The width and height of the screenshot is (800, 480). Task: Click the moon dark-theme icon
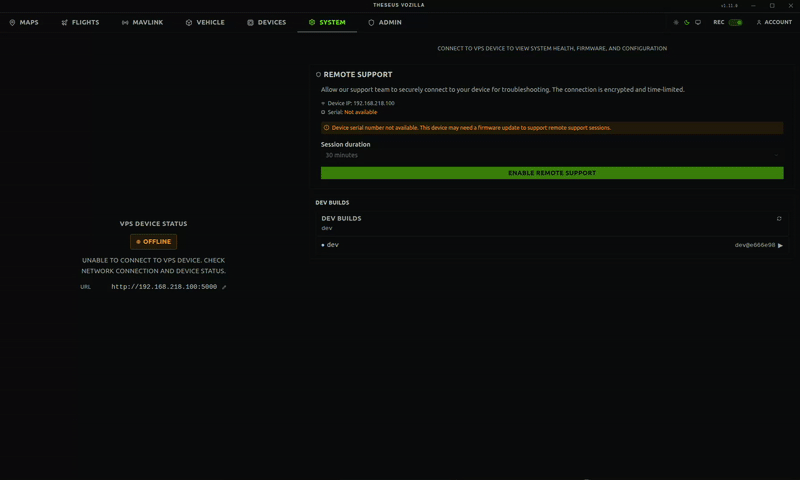click(x=687, y=22)
